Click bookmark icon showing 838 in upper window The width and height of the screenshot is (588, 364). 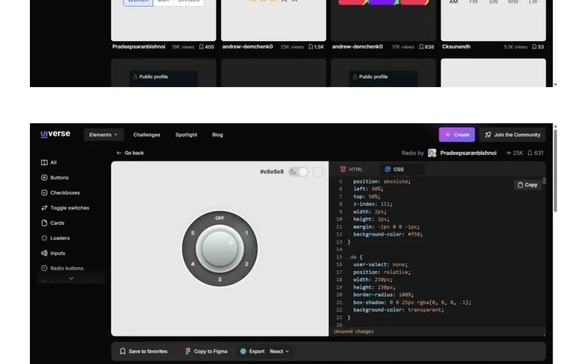click(421, 47)
